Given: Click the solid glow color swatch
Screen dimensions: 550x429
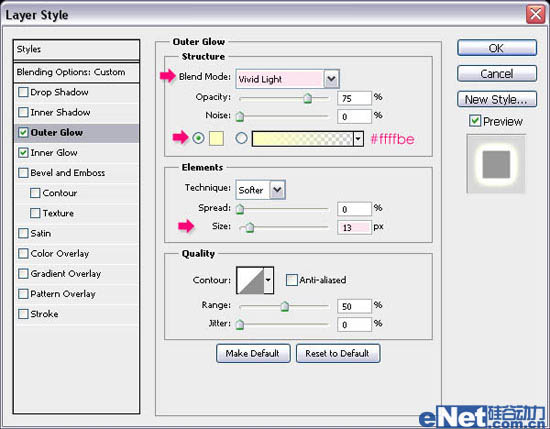Looking at the screenshot, I should (x=216, y=138).
